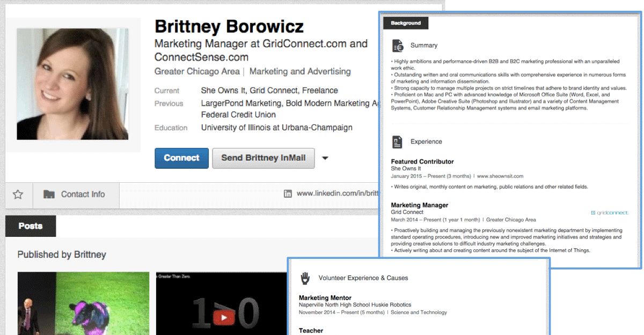Click the Published by Brittney heading
Image resolution: width=644 pixels, height=335 pixels.
[x=62, y=255]
